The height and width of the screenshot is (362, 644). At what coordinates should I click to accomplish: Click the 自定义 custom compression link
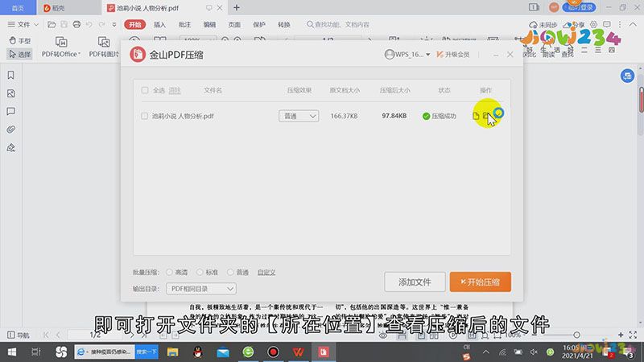point(266,272)
